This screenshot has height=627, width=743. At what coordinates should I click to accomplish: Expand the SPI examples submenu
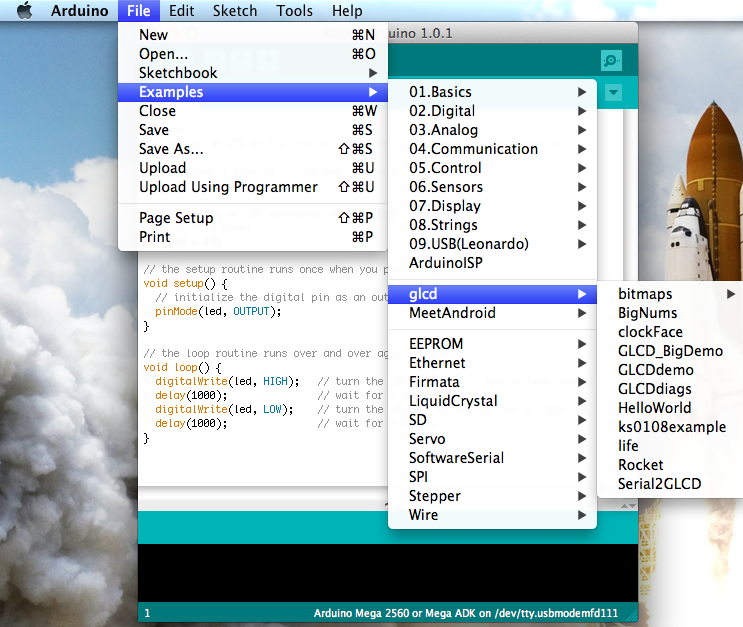point(492,476)
